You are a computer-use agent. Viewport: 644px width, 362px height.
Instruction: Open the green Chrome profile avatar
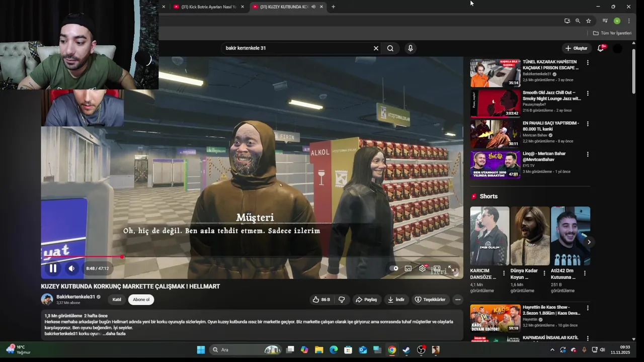click(x=617, y=21)
